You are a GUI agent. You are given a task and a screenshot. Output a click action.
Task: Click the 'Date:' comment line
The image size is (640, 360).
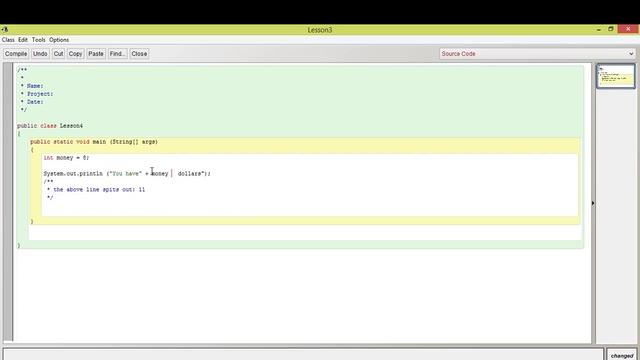(x=32, y=102)
